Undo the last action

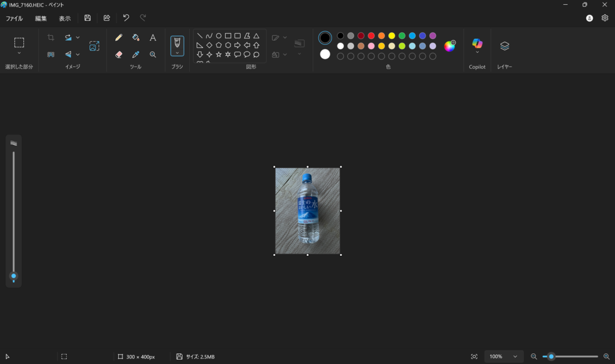tap(126, 17)
